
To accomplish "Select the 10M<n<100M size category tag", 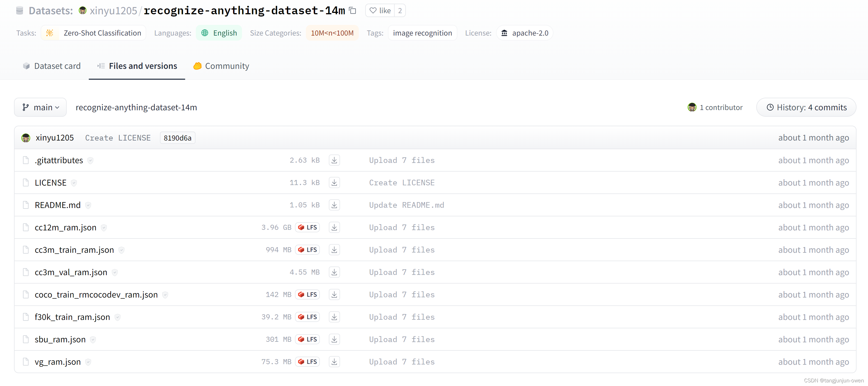I will [332, 33].
